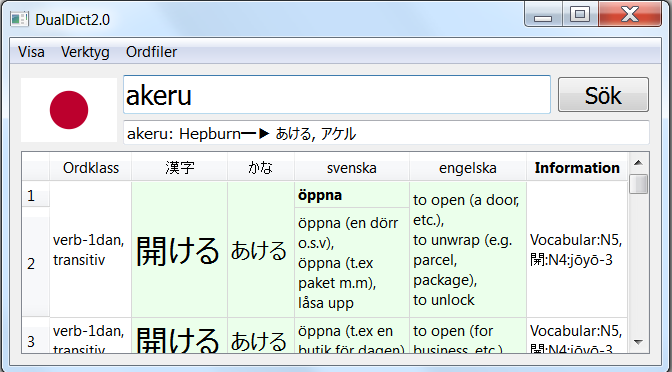This screenshot has height=372, width=672.
Task: Open the Visa menu
Action: click(31, 52)
